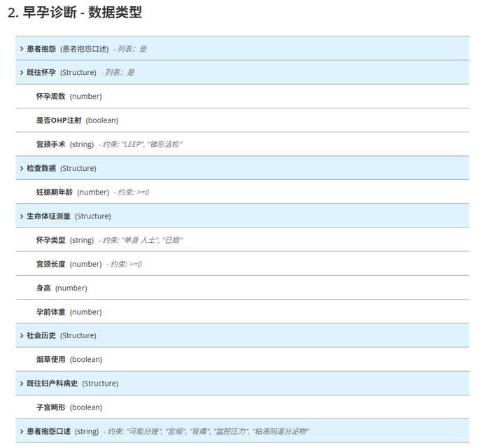Image resolution: width=490 pixels, height=448 pixels.
Task: Select the 孕前体重 field row
Action: pos(50,311)
